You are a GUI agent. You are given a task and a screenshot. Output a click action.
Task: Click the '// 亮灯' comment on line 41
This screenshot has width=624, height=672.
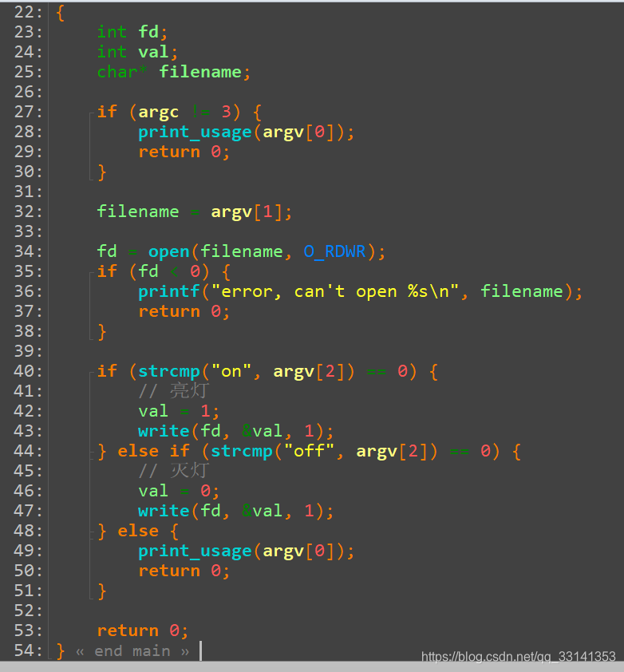point(174,391)
